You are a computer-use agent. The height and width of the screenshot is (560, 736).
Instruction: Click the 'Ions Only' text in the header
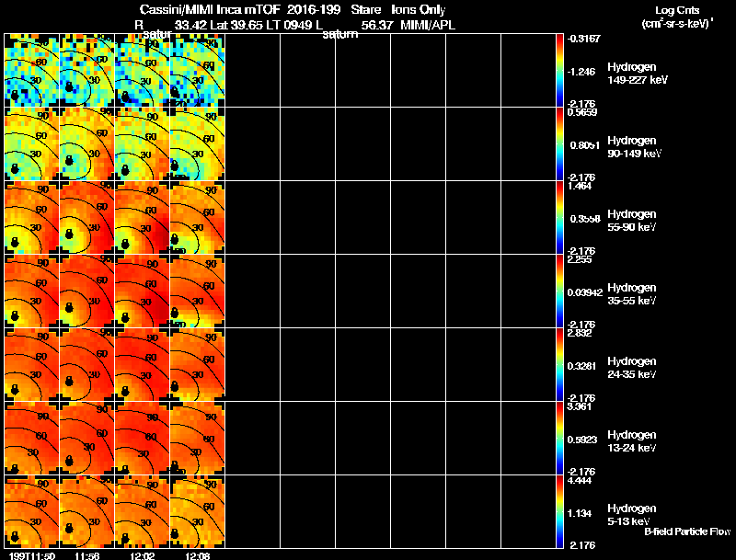[418, 10]
